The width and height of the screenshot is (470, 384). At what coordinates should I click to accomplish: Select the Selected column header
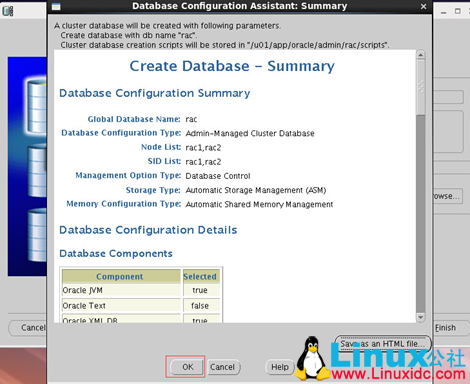click(200, 276)
